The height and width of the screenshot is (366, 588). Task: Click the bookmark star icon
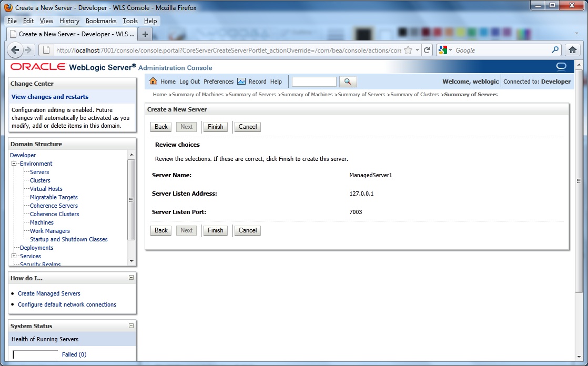click(x=409, y=49)
